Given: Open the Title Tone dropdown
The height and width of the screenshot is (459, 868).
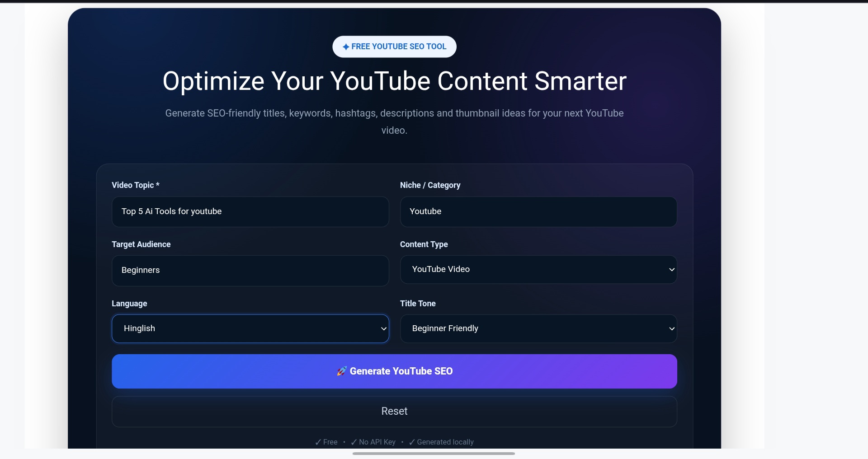Looking at the screenshot, I should coord(538,328).
